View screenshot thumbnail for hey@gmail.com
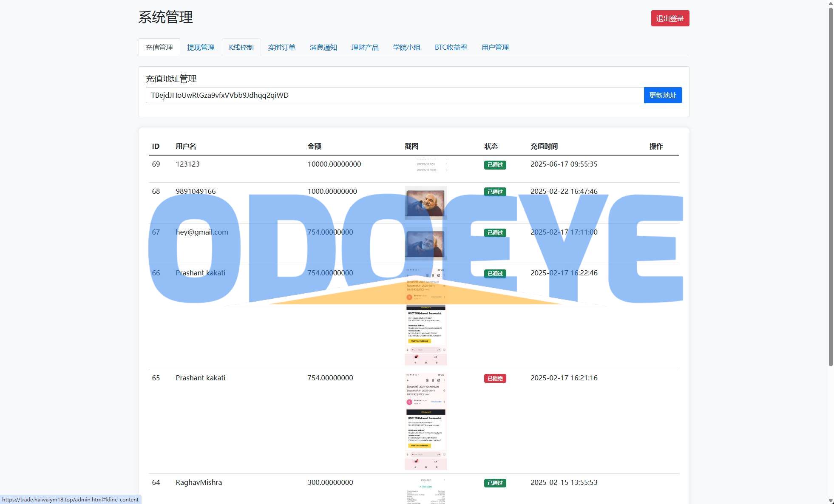Image resolution: width=834 pixels, height=504 pixels. tap(426, 244)
